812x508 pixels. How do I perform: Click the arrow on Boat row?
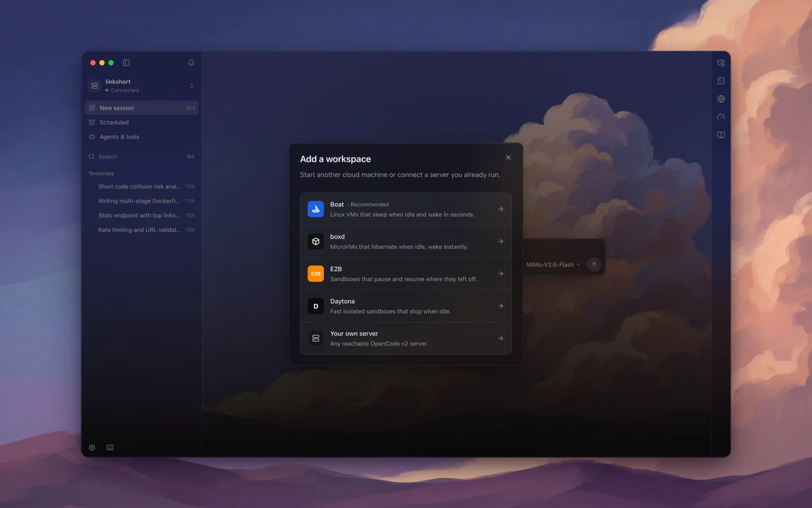pyautogui.click(x=501, y=209)
